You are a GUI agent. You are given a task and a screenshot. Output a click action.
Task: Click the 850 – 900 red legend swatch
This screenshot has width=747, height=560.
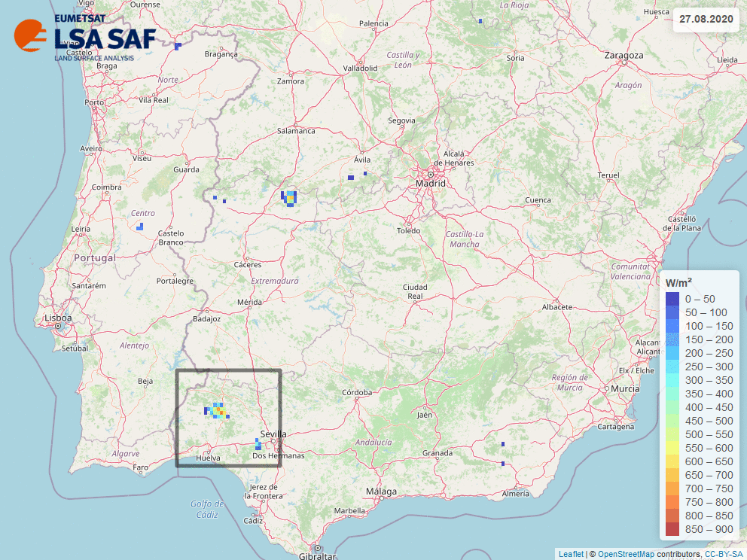pyautogui.click(x=672, y=529)
